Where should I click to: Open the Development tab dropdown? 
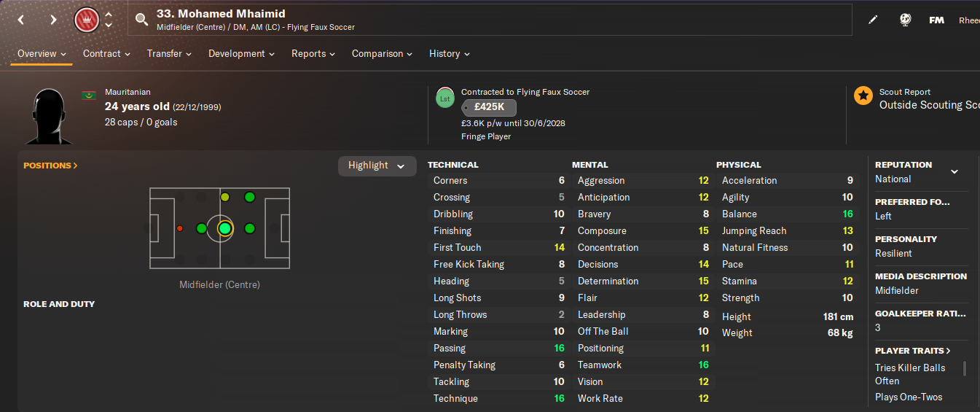(x=241, y=53)
